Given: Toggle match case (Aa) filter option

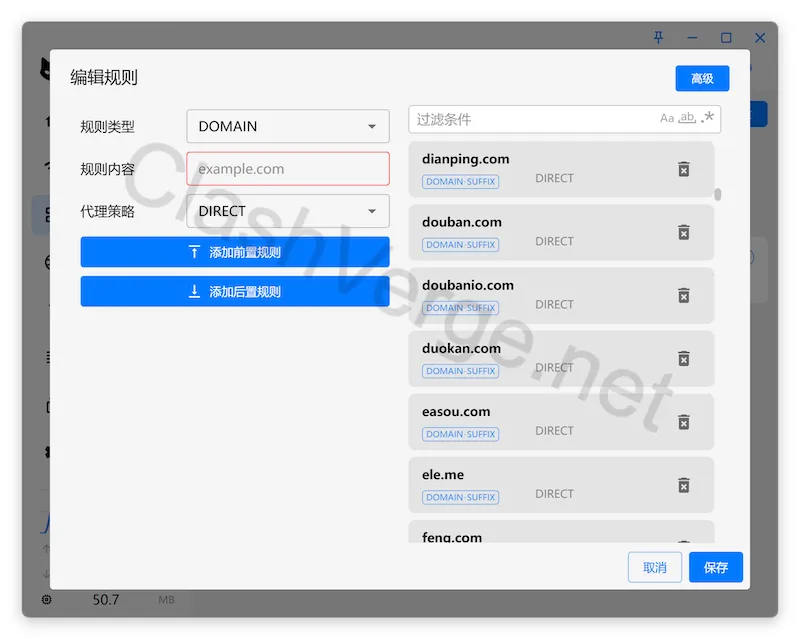Looking at the screenshot, I should pos(667,118).
